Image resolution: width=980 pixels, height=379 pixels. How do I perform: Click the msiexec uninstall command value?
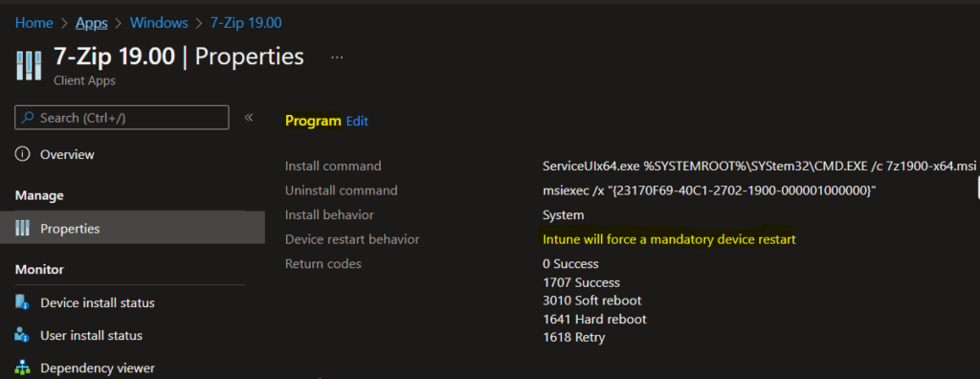click(709, 190)
